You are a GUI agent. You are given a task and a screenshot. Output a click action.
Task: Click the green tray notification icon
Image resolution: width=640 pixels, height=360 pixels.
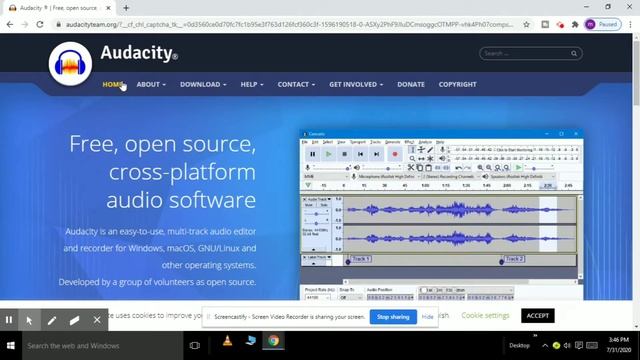556,346
